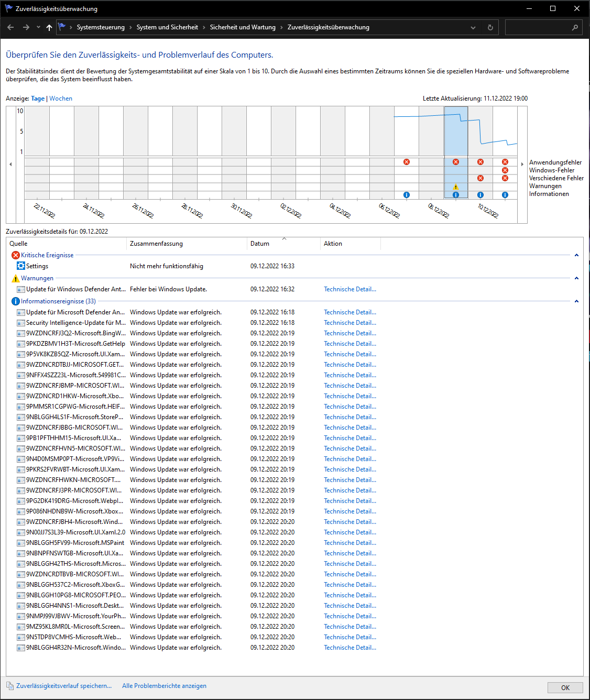Image resolution: width=590 pixels, height=700 pixels.
Task: Click the warning triangle beside Warnungen
Action: (16, 278)
